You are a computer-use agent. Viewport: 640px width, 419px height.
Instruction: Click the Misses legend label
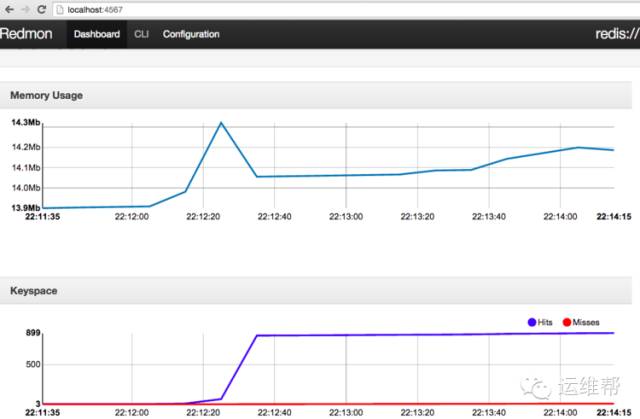(586, 322)
